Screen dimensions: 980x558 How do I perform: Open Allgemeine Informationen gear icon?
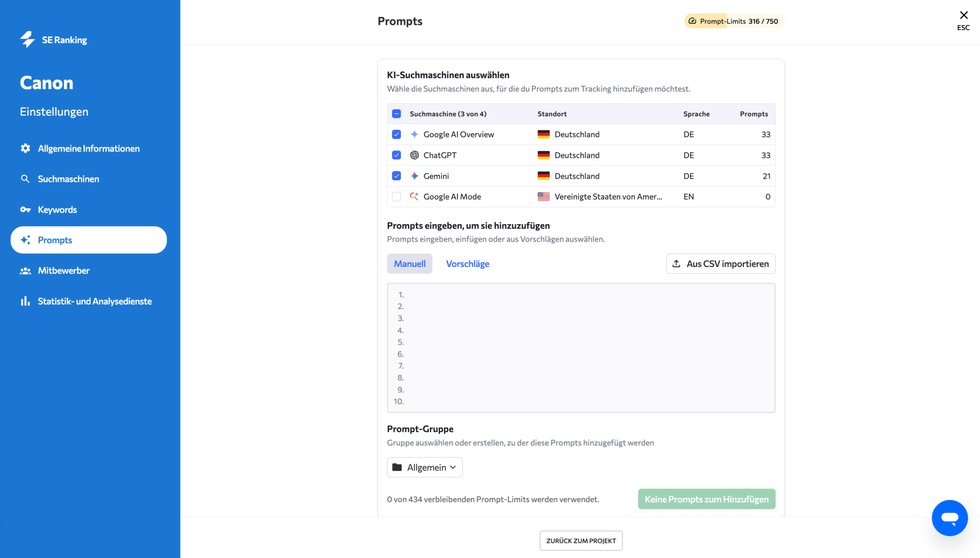[x=25, y=148]
